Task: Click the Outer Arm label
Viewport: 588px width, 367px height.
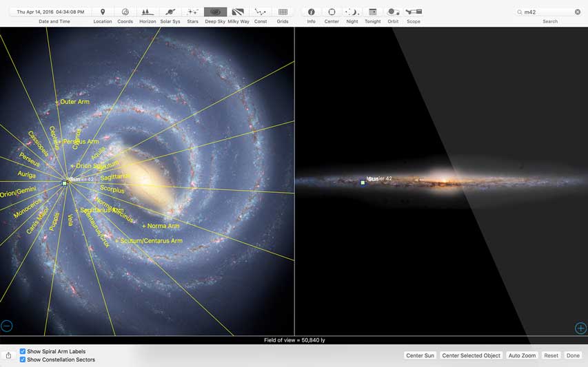Action: click(x=74, y=101)
